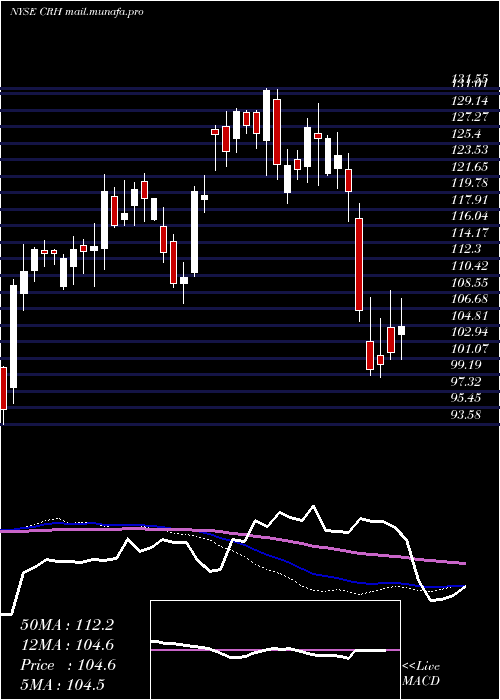This screenshot has height=700, width=500.
Task: Click the 112.3 price axis label
Action: [466, 250]
